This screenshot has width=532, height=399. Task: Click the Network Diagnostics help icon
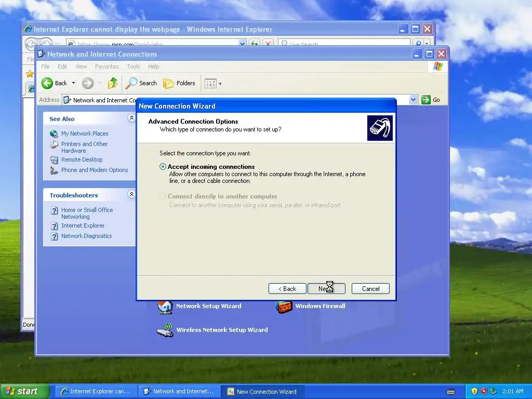pos(54,236)
